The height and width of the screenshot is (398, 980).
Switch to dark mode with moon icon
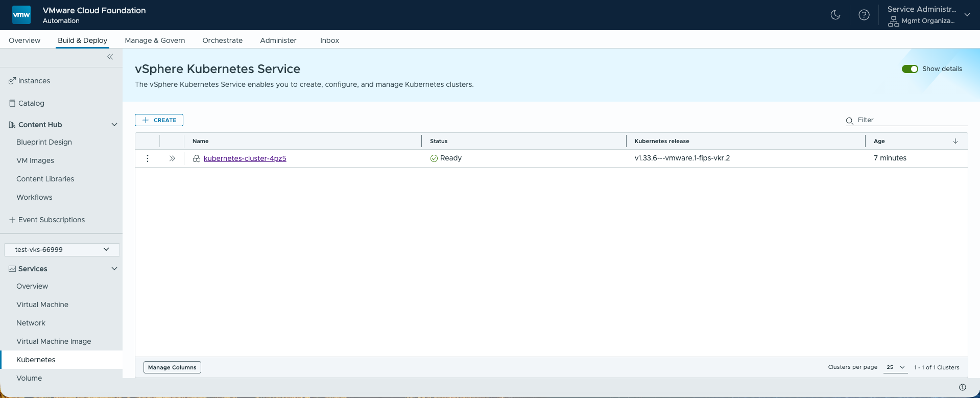(x=835, y=15)
